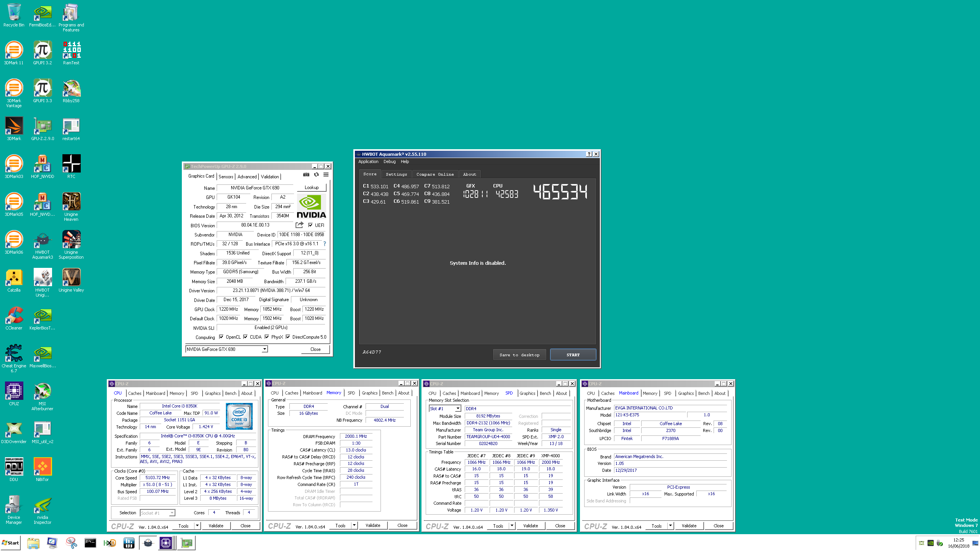980x551 pixels.
Task: Switch to the Sensors tab in GPU-Z
Action: 226,177
